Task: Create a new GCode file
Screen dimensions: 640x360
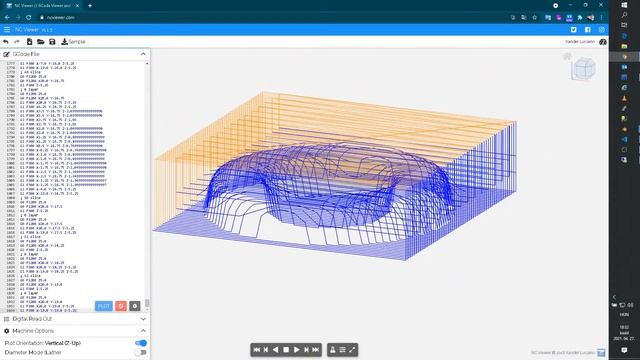Action: 29,42
